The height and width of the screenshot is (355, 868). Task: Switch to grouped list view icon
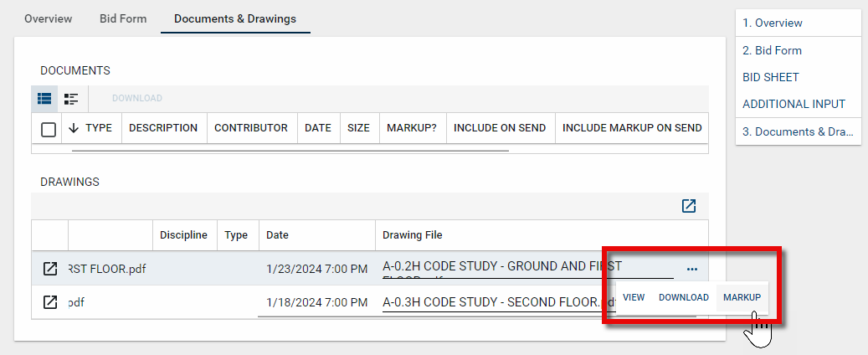point(71,99)
